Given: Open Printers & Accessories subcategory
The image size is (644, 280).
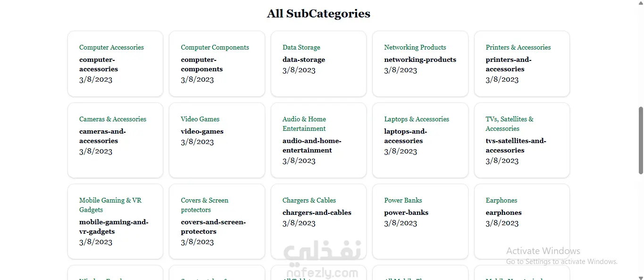Looking at the screenshot, I should click(x=518, y=47).
